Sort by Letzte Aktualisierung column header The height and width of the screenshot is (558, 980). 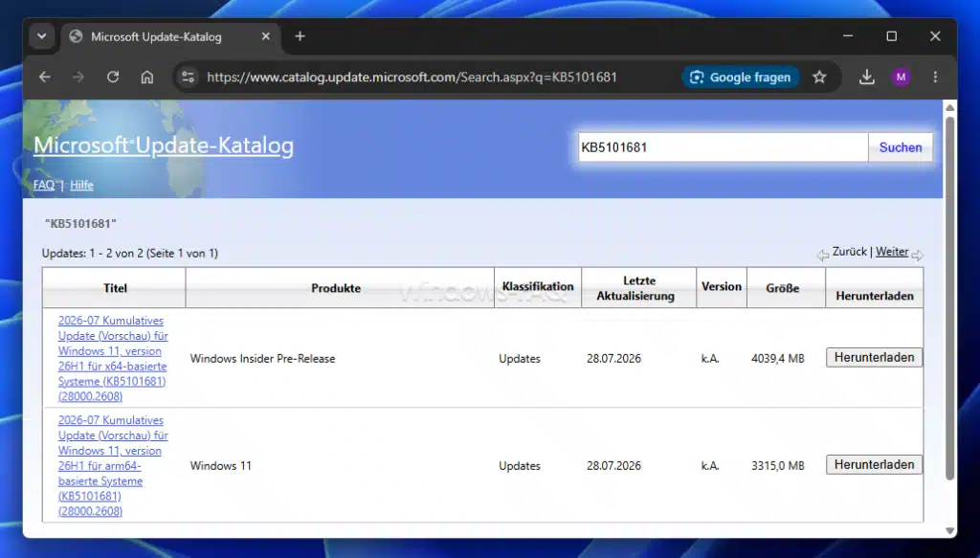click(638, 288)
